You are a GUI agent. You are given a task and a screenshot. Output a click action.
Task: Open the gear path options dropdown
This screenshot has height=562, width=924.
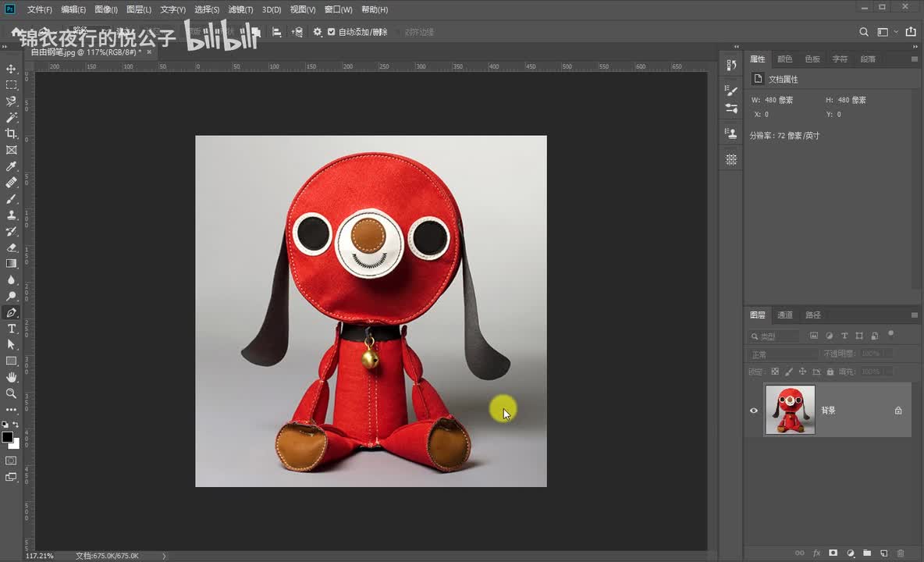317,32
